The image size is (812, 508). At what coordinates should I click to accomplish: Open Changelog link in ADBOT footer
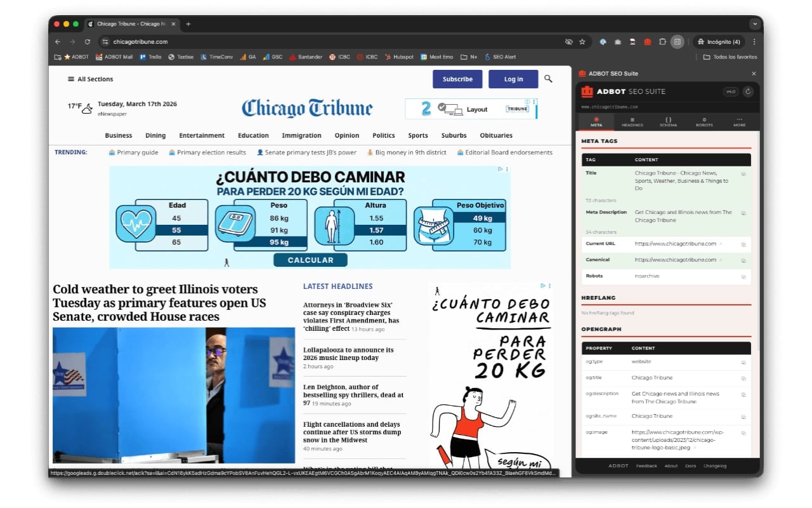point(715,466)
